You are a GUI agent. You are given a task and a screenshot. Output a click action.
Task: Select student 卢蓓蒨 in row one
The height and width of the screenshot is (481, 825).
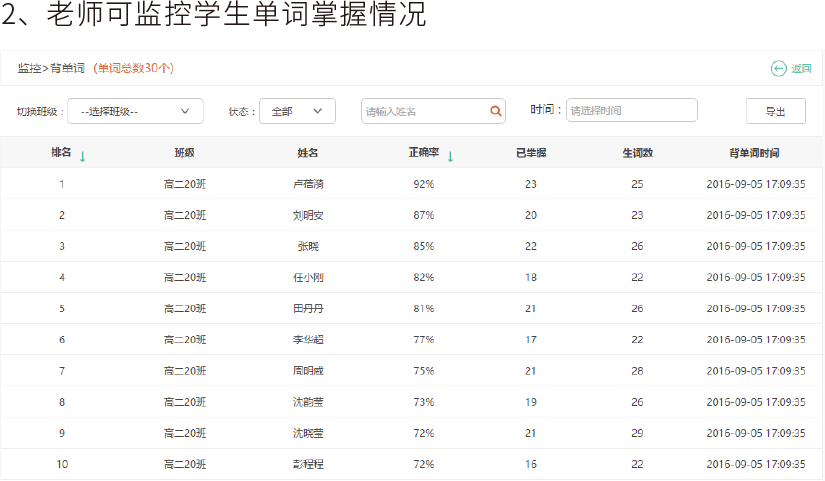[308, 184]
